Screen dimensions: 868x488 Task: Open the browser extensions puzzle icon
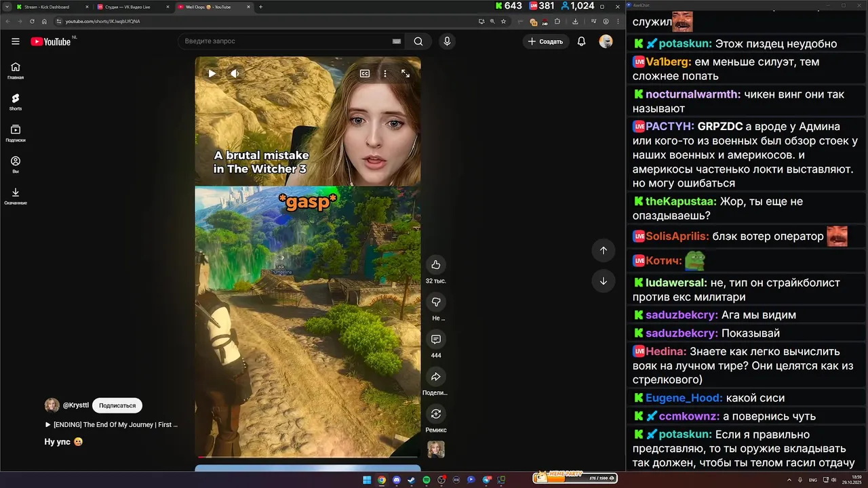pos(558,21)
